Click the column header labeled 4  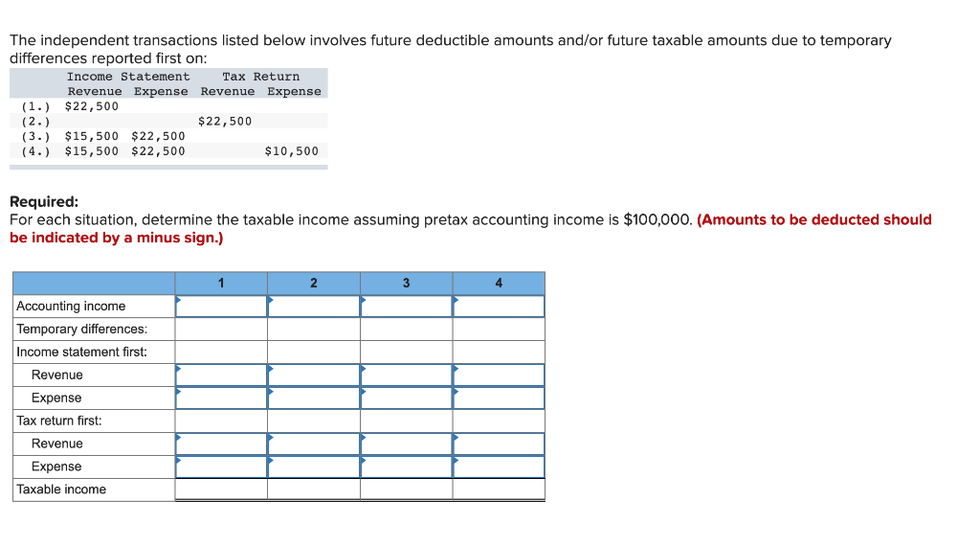coord(499,284)
